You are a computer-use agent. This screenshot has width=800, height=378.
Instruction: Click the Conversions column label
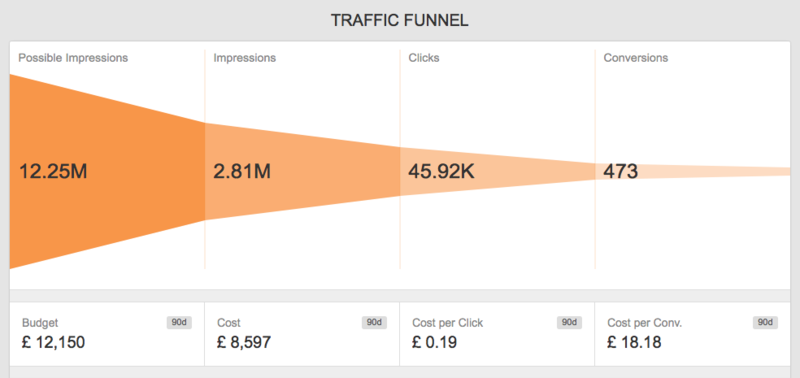click(636, 58)
